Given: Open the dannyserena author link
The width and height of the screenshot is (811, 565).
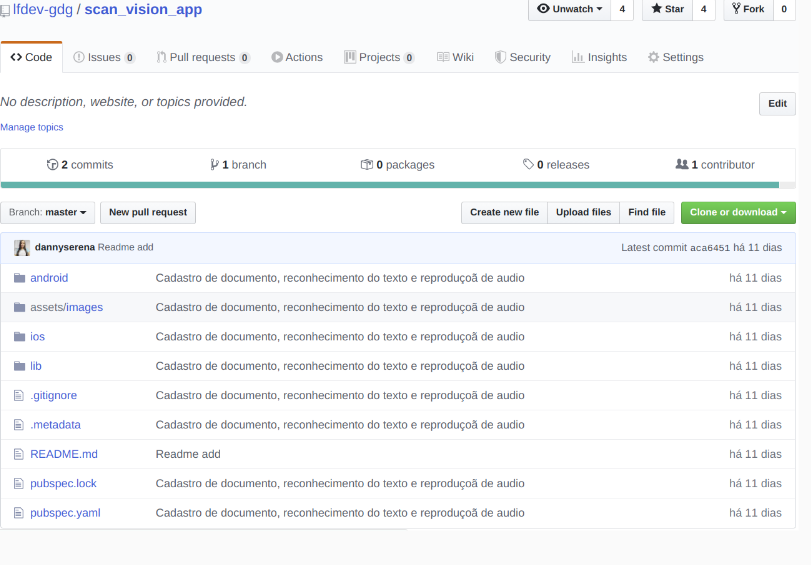Looking at the screenshot, I should pos(65,247).
